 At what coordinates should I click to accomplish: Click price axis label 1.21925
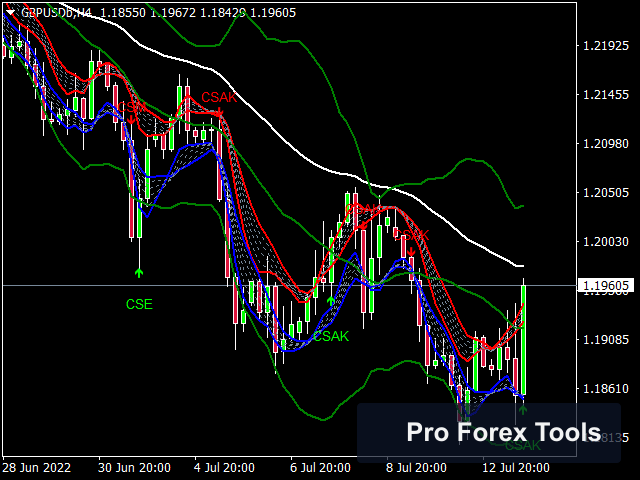pyautogui.click(x=606, y=46)
